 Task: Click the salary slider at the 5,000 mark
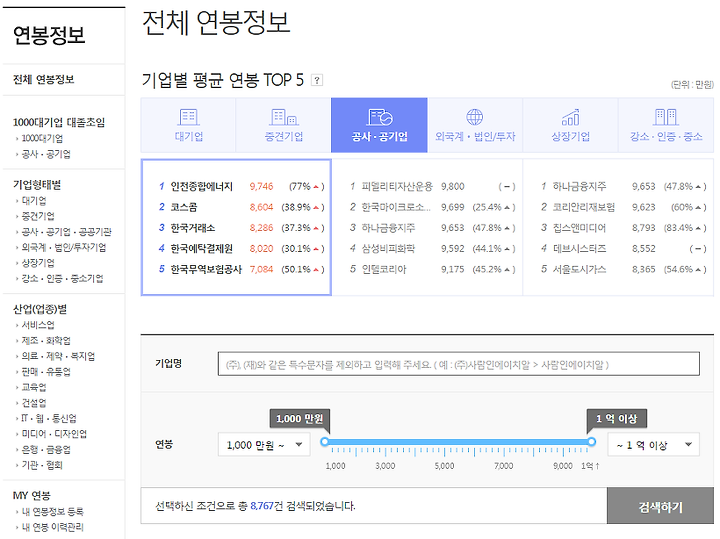tap(444, 442)
